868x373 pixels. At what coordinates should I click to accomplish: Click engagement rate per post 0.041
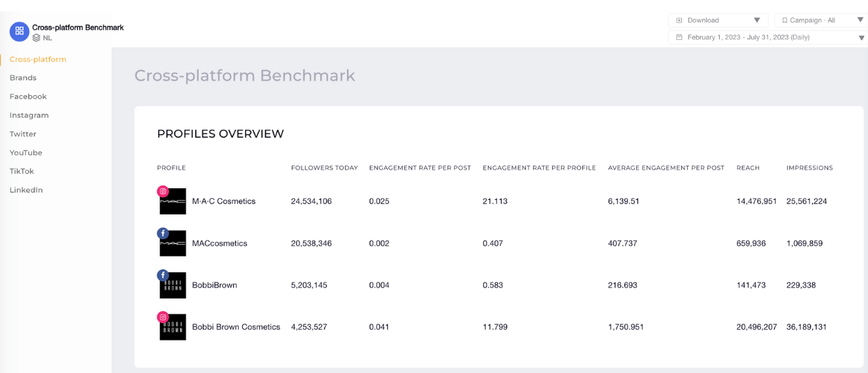point(379,327)
